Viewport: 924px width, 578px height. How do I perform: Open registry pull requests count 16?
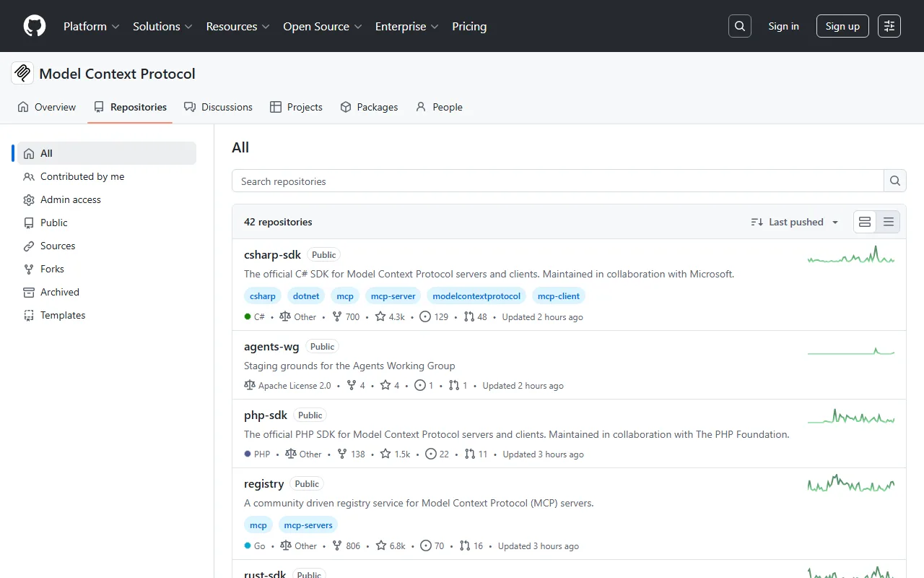pos(471,545)
